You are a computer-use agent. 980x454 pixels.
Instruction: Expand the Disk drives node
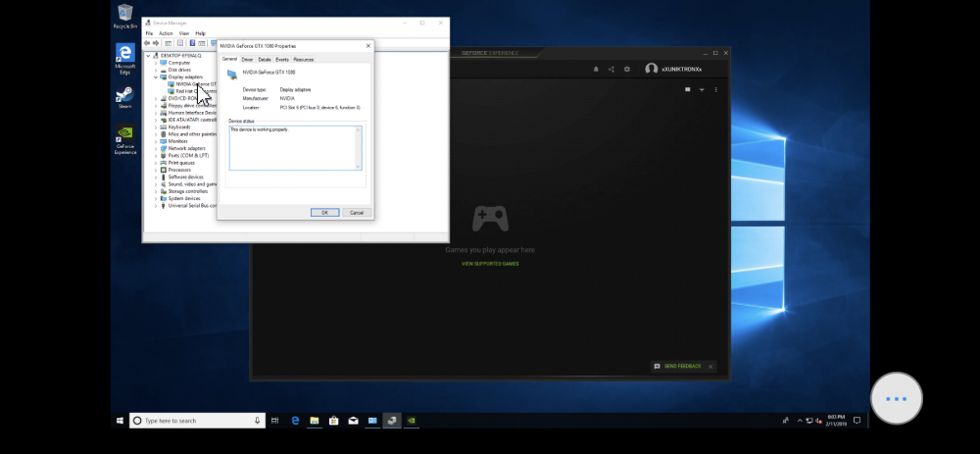[x=156, y=70]
